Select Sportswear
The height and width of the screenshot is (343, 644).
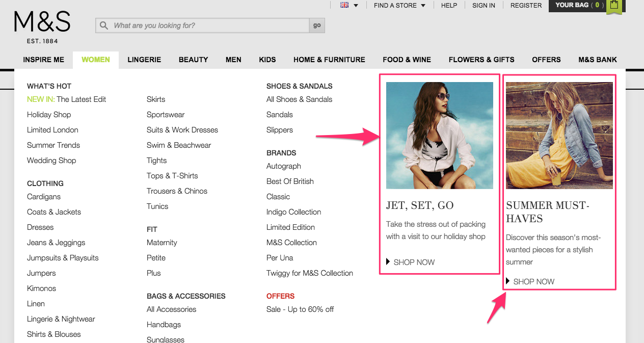click(x=166, y=115)
